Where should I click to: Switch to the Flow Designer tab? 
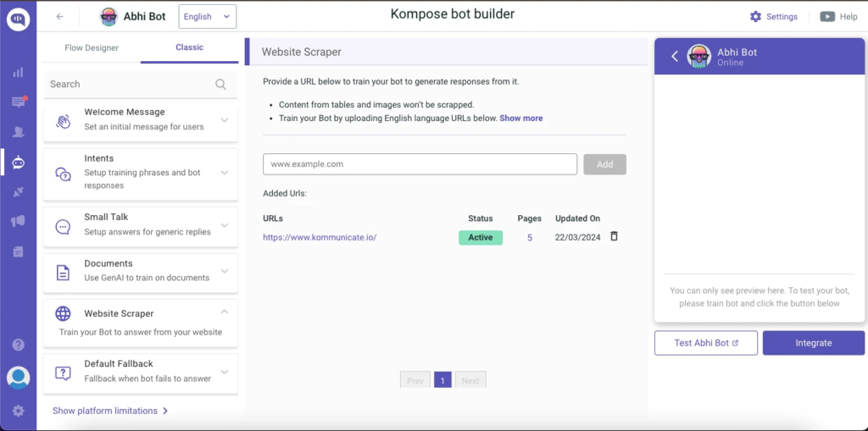tap(92, 47)
